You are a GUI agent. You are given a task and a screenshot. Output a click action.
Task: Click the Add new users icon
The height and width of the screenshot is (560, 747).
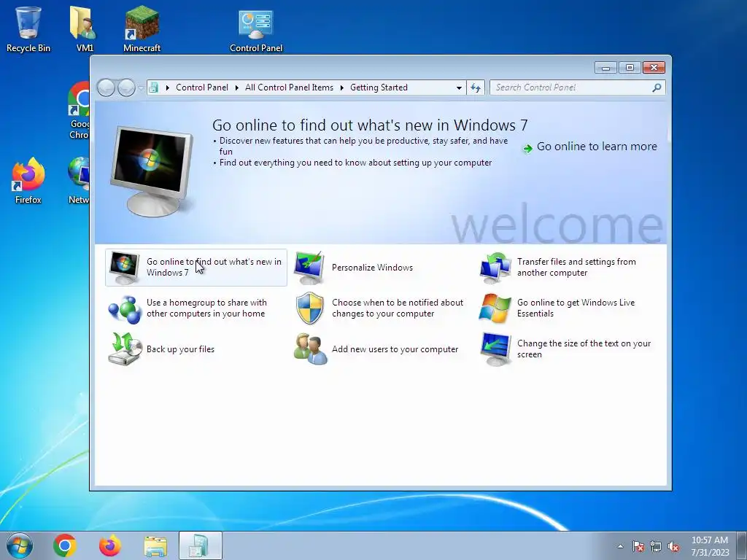coord(310,349)
